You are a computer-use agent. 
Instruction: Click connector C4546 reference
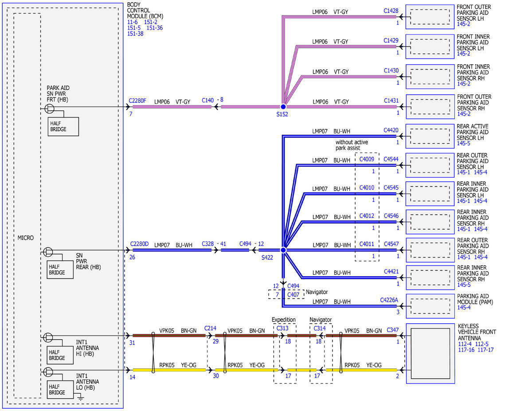click(x=391, y=216)
